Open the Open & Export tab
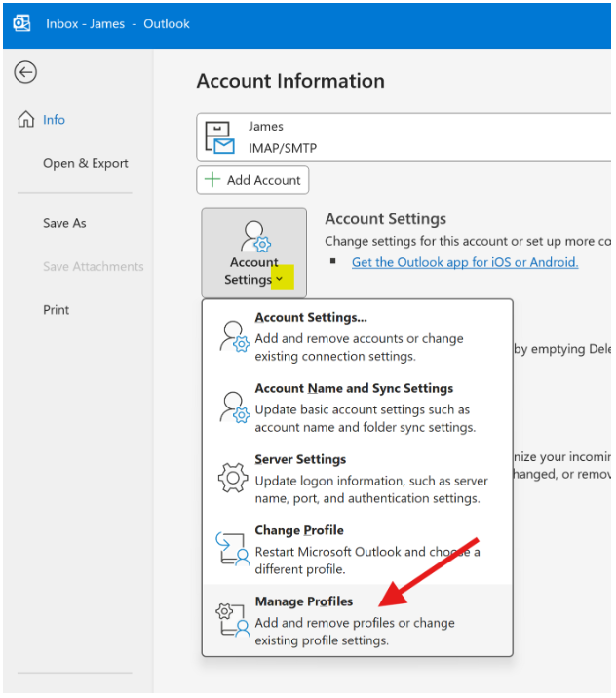 (86, 164)
